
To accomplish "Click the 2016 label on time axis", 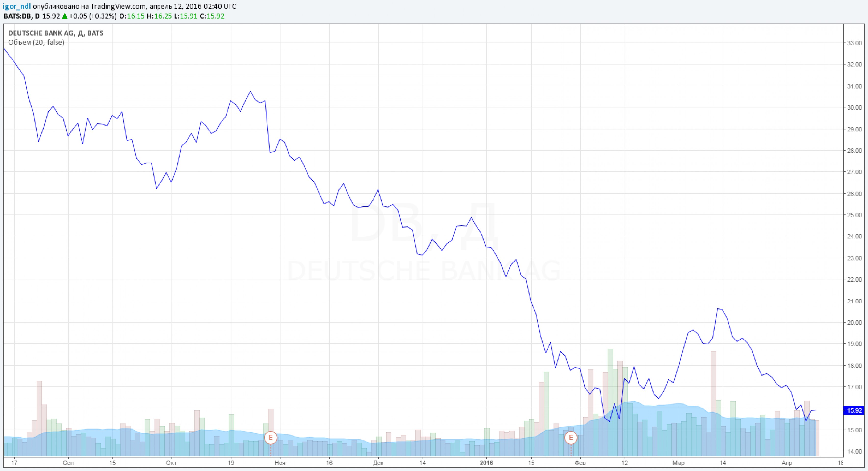I will click(x=486, y=463).
